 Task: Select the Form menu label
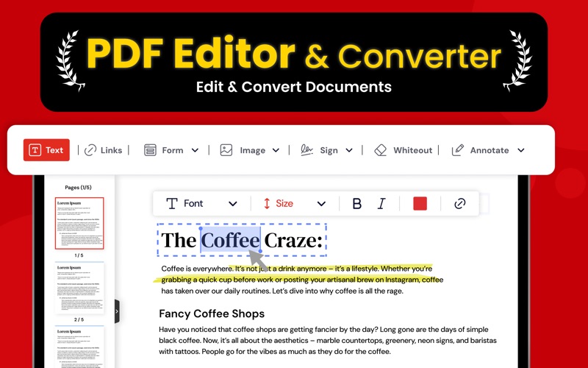click(173, 150)
